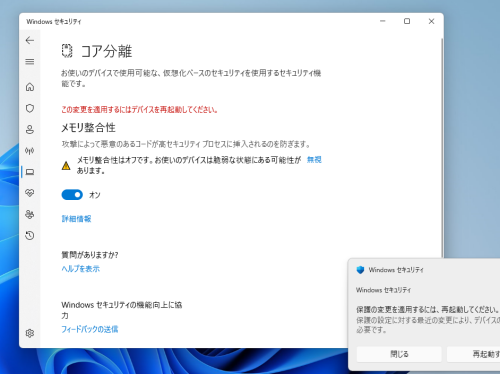
Task: Click the メモリ整合性 heading
Action: click(88, 127)
